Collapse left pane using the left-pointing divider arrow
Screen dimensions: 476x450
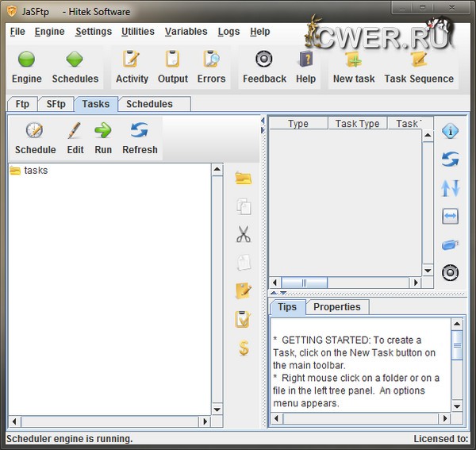(263, 121)
